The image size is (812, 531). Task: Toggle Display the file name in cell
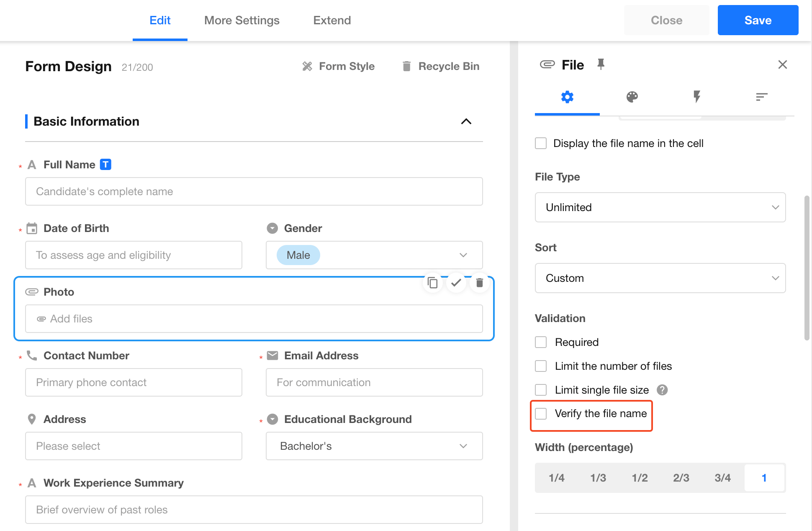pyautogui.click(x=541, y=143)
